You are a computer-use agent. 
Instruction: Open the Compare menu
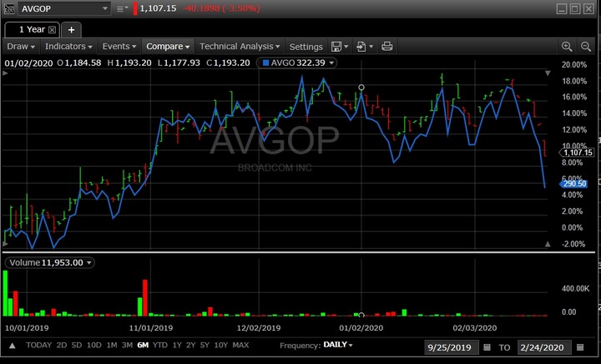pos(168,47)
